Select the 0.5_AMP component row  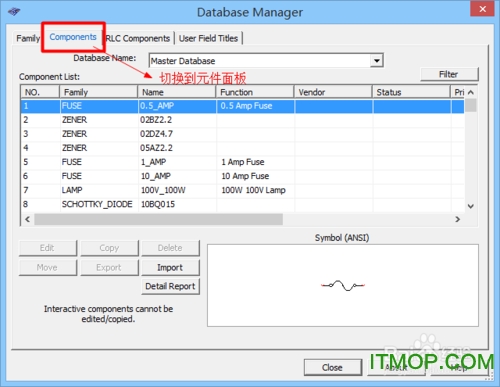(243, 106)
